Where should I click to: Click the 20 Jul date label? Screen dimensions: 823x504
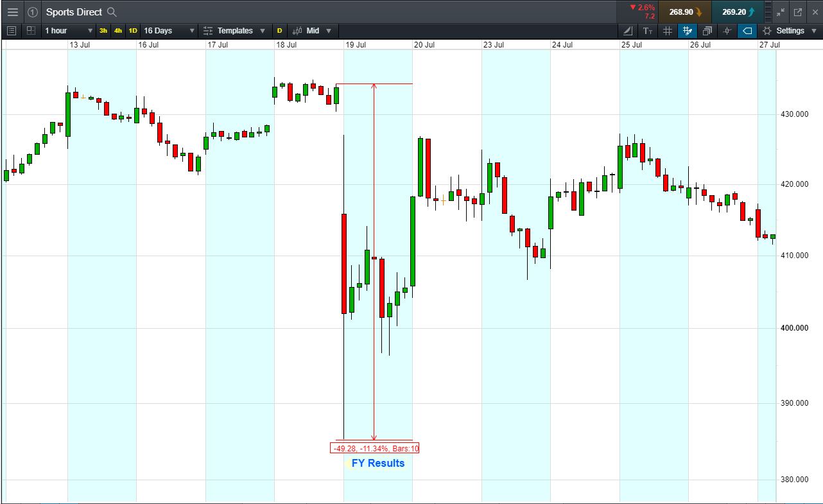[424, 45]
